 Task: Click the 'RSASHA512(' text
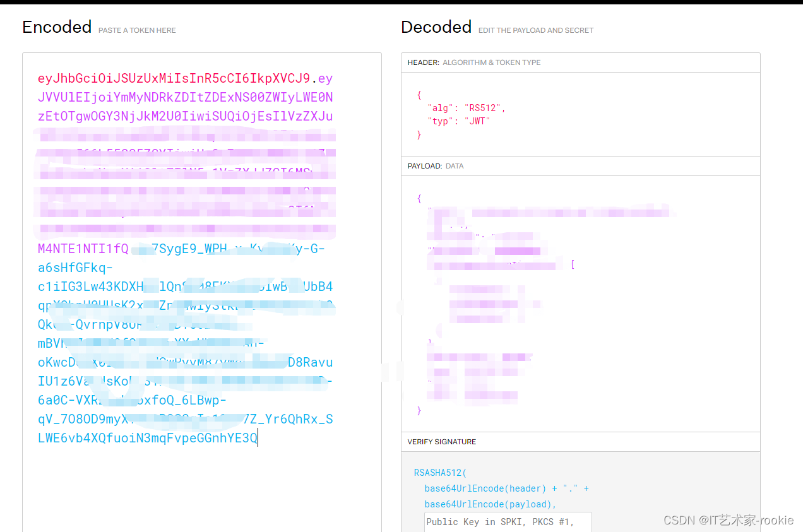click(440, 472)
